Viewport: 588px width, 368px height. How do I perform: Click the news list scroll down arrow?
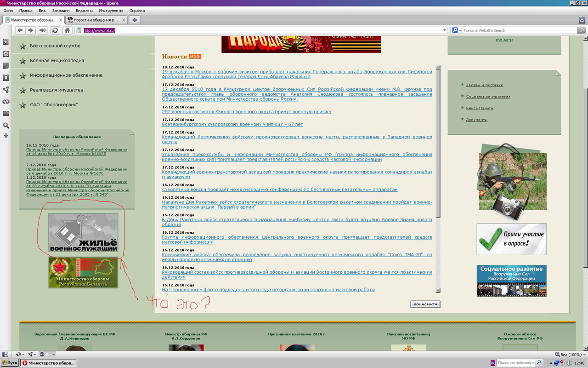tap(438, 290)
